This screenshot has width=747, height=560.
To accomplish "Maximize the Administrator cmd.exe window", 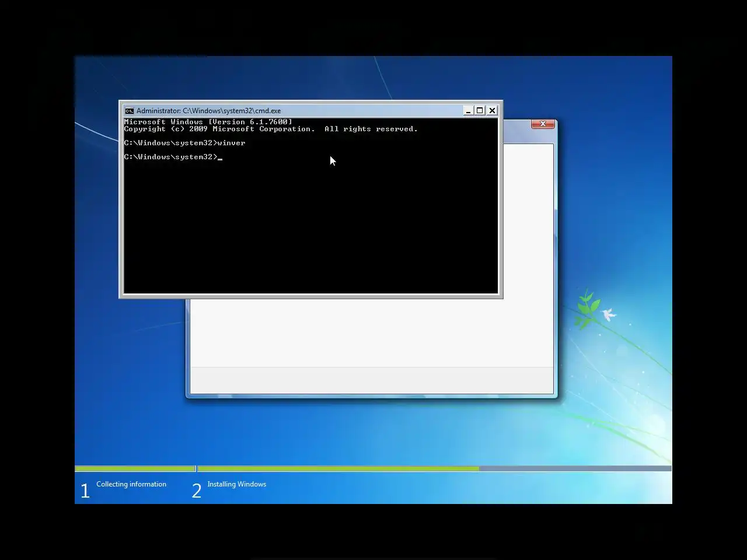I will coord(480,110).
